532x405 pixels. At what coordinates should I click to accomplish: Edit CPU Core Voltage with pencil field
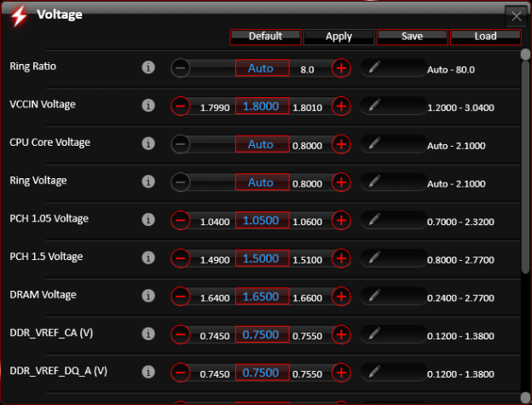(x=393, y=143)
